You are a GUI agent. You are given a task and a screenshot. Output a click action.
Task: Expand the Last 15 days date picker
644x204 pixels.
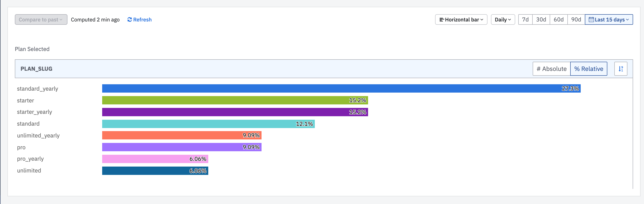tap(609, 19)
